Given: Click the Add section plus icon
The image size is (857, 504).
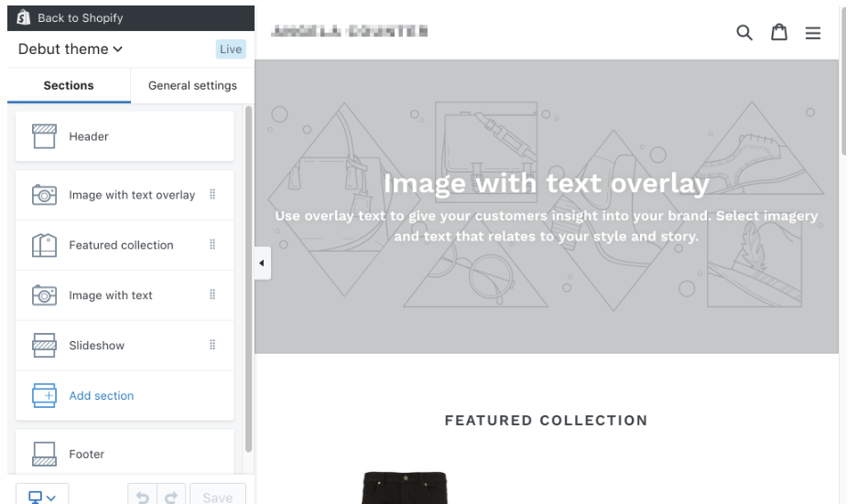Looking at the screenshot, I should click(x=44, y=396).
